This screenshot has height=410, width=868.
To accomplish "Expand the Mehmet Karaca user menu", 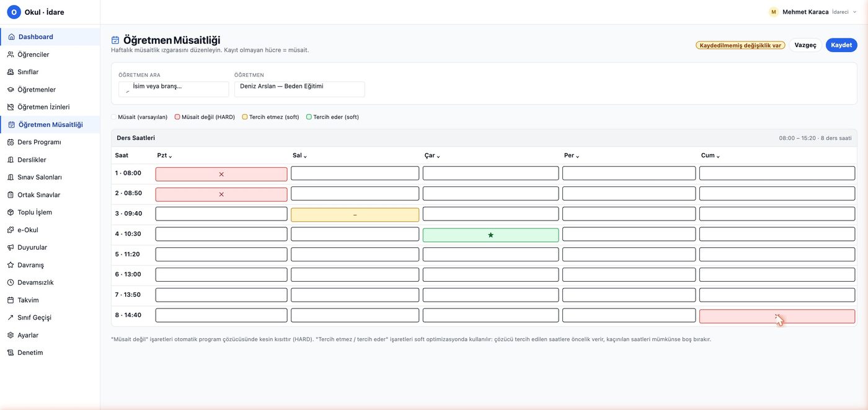I will pyautogui.click(x=813, y=12).
